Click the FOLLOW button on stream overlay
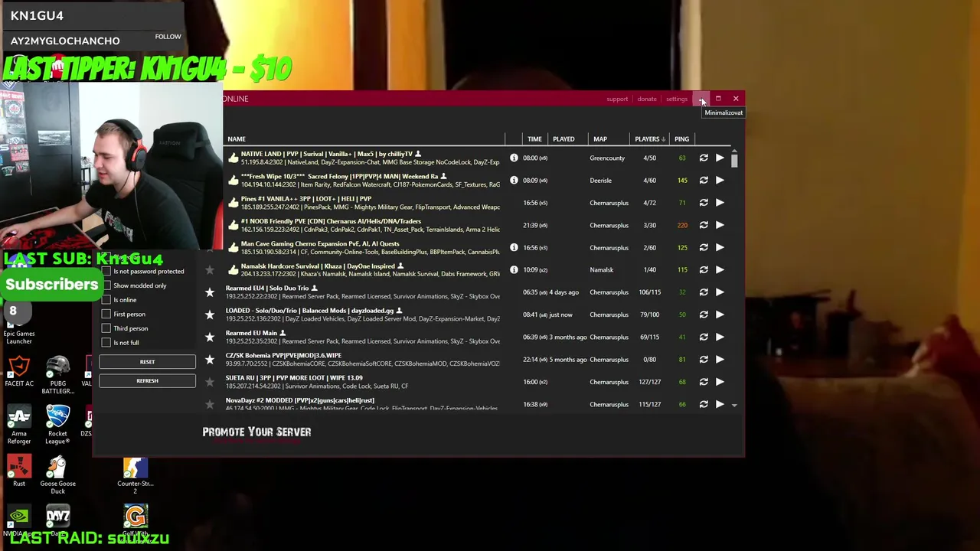980x551 pixels. [168, 37]
